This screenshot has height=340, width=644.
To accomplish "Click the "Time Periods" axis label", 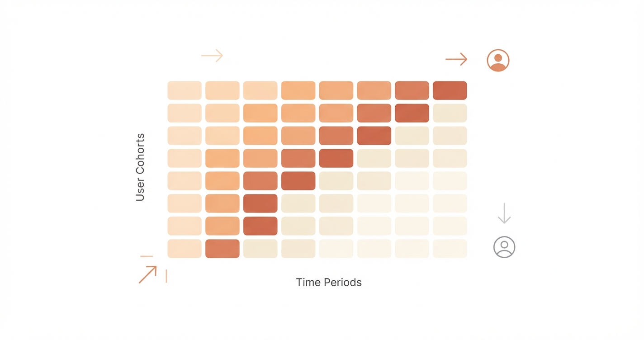I will [329, 283].
